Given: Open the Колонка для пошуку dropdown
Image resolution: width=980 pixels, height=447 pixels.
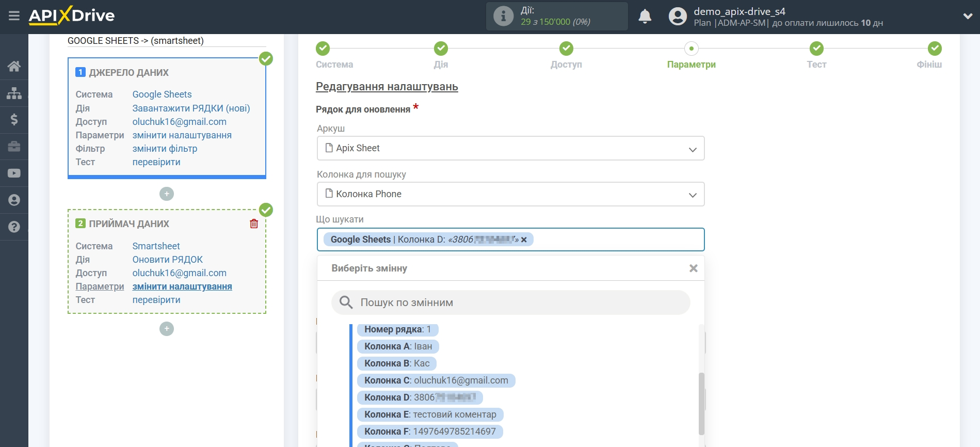Looking at the screenshot, I should [x=510, y=194].
